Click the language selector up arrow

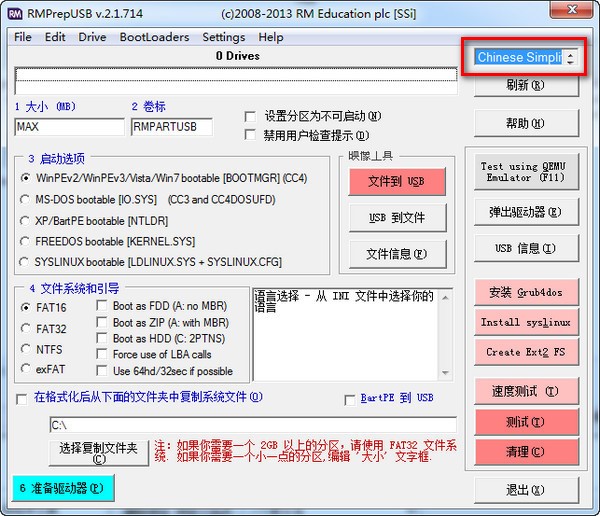[x=570, y=54]
